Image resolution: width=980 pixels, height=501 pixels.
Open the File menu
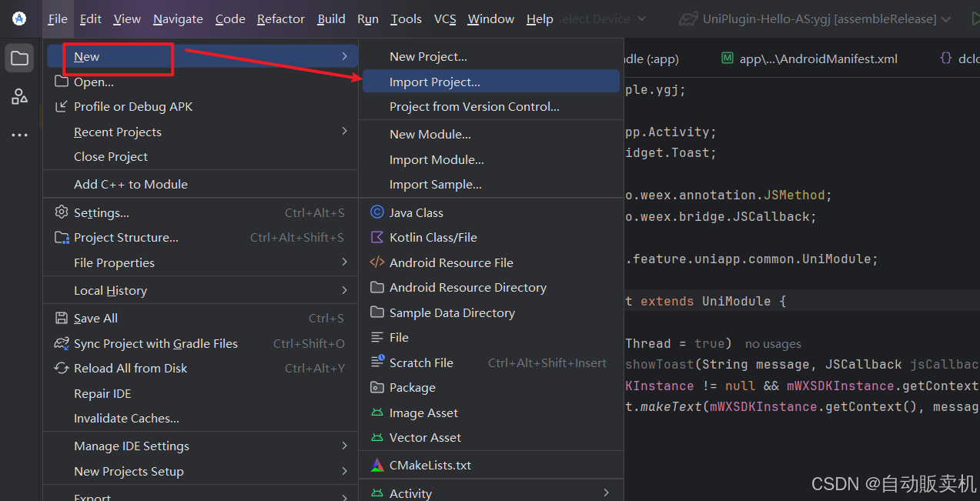58,18
